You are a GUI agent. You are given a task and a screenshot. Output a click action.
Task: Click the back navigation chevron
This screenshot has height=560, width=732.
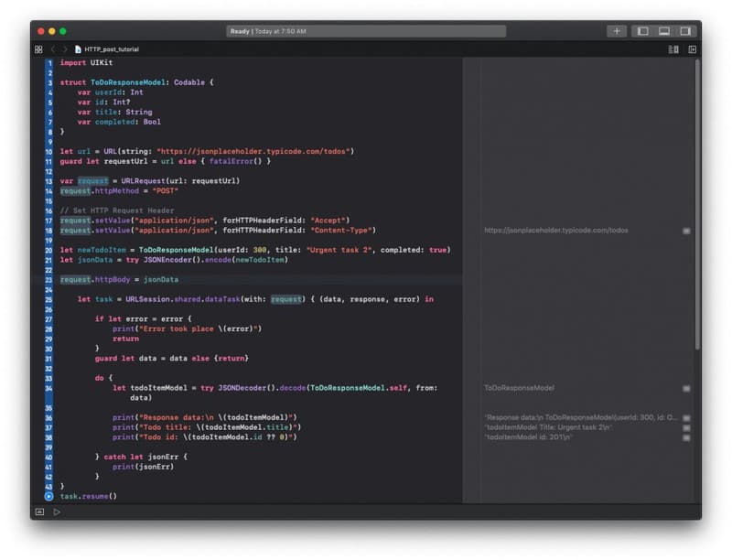click(53, 48)
